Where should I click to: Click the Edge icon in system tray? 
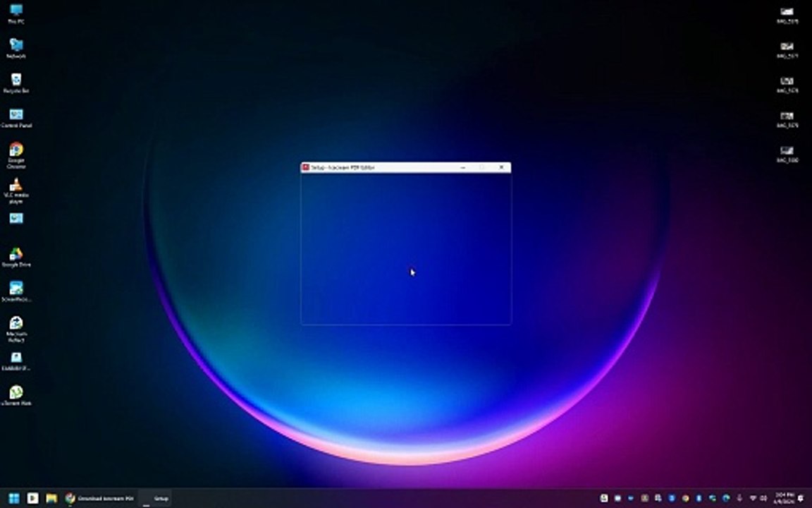coord(725,498)
